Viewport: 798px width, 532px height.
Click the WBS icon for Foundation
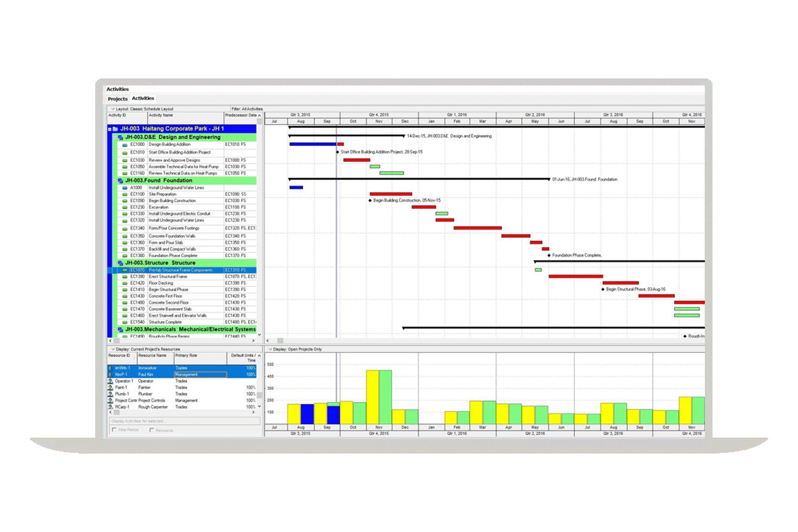click(x=121, y=181)
